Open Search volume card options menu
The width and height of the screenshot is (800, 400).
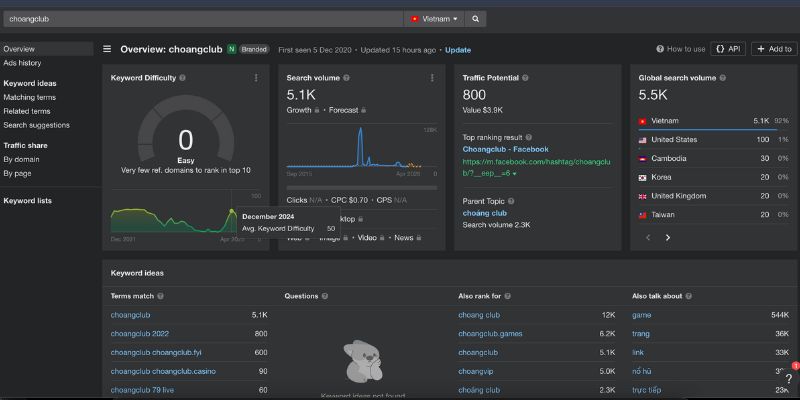tap(432, 78)
